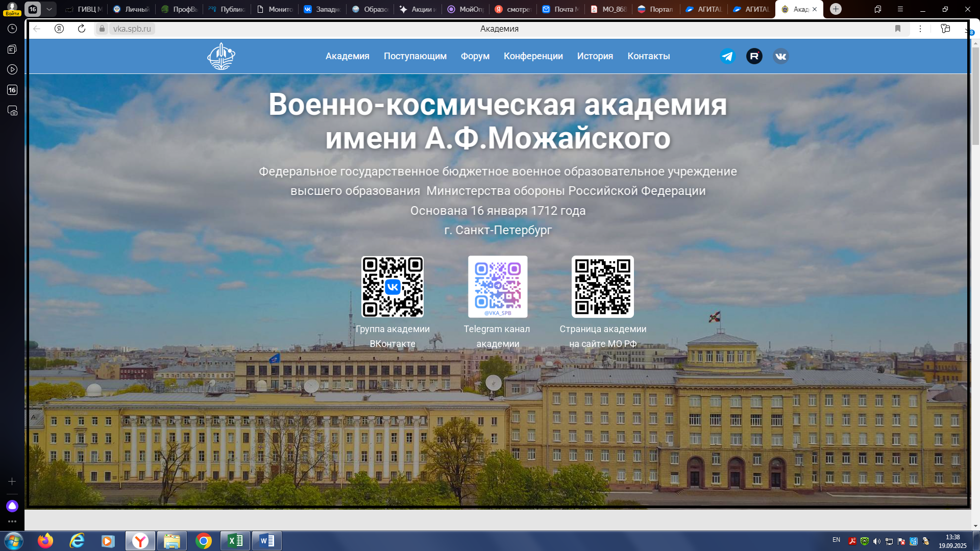Click the Alice assistant icon in sidebar
Viewport: 980px width, 551px height.
tap(12, 506)
